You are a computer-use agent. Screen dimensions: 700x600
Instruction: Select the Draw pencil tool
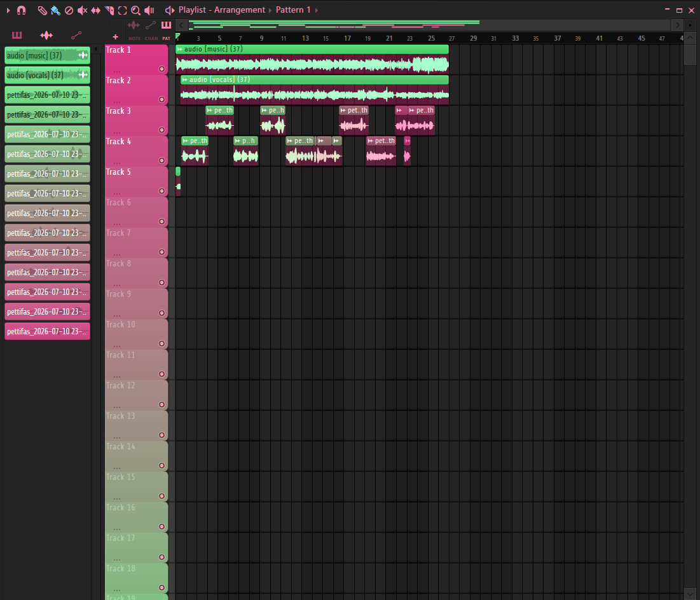pos(42,10)
